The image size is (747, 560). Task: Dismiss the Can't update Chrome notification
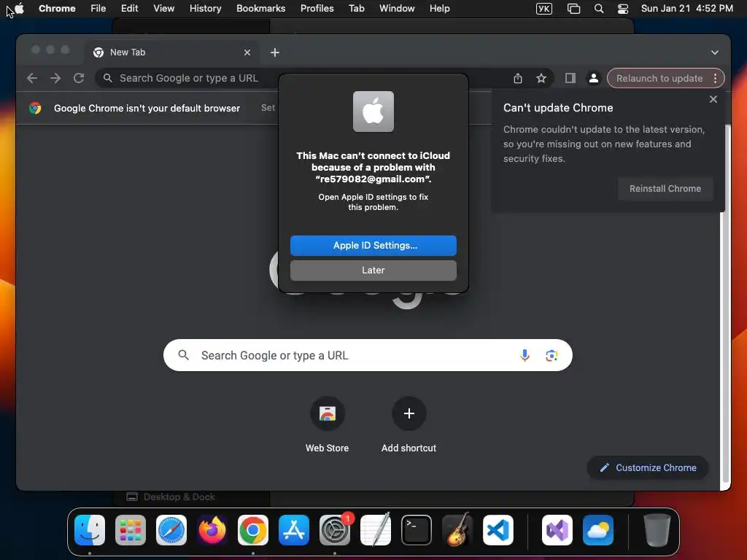coord(713,99)
